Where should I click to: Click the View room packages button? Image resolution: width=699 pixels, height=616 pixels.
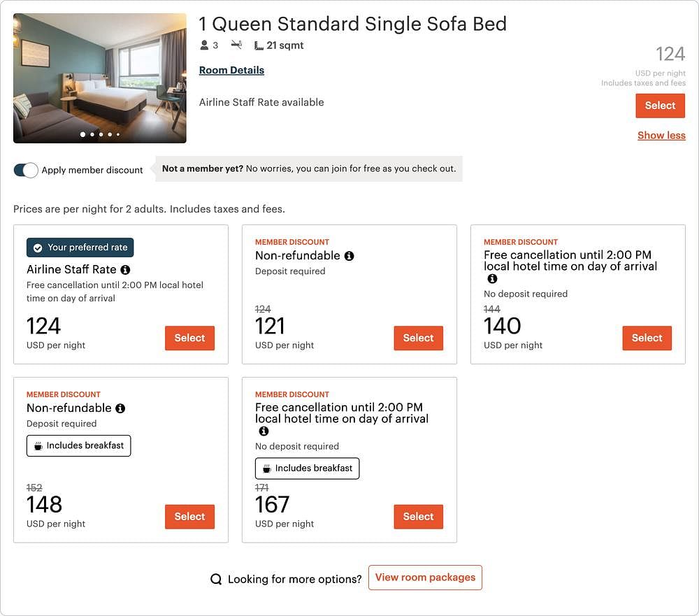pos(425,577)
